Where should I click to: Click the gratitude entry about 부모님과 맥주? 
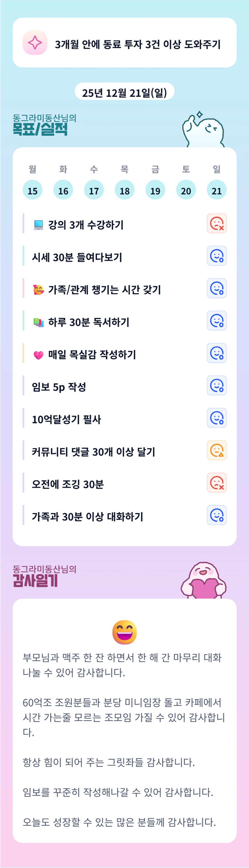pyautogui.click(x=122, y=664)
